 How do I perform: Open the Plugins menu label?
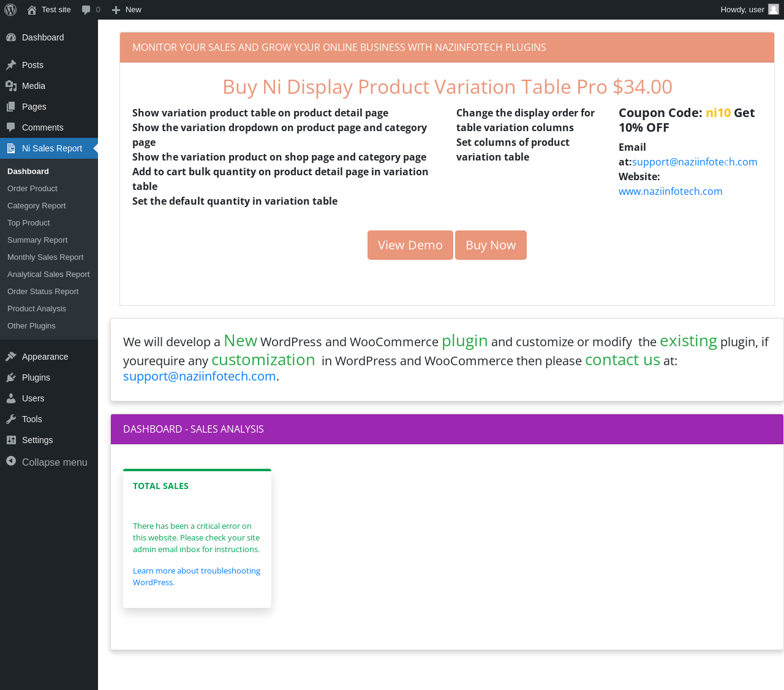click(36, 377)
